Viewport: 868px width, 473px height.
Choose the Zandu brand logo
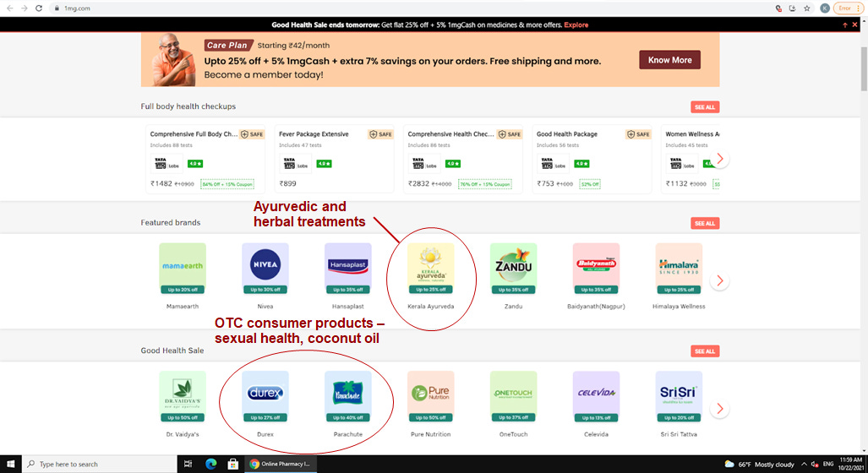(513, 269)
